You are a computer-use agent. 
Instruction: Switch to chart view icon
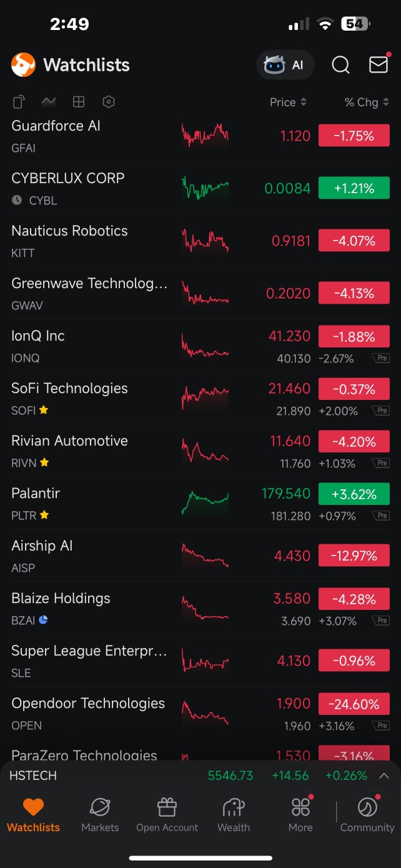coord(49,102)
